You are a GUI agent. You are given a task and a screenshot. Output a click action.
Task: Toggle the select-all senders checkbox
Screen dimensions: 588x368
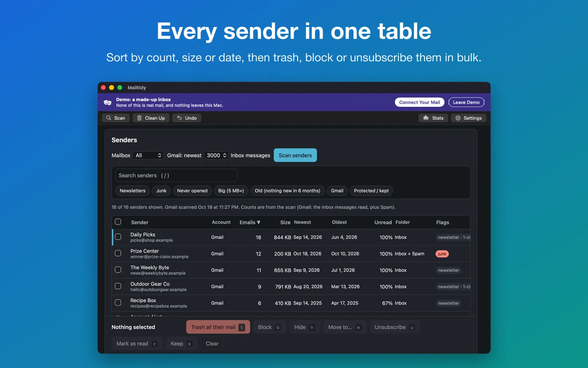pyautogui.click(x=118, y=222)
